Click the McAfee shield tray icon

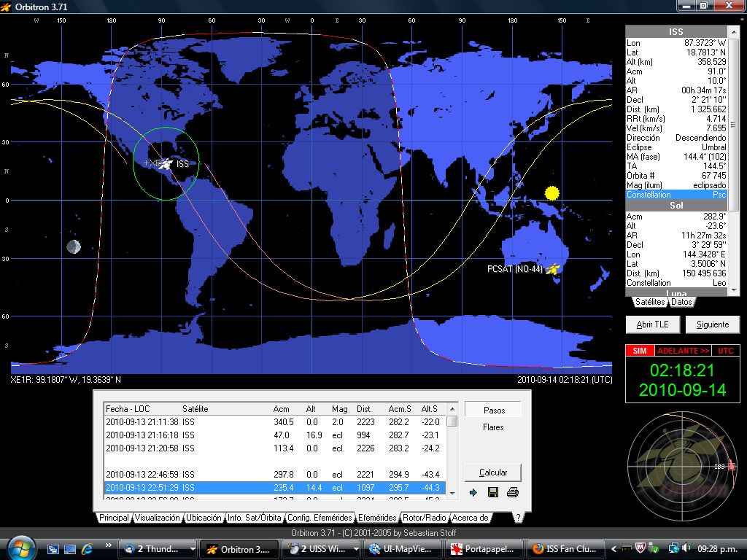click(x=640, y=548)
